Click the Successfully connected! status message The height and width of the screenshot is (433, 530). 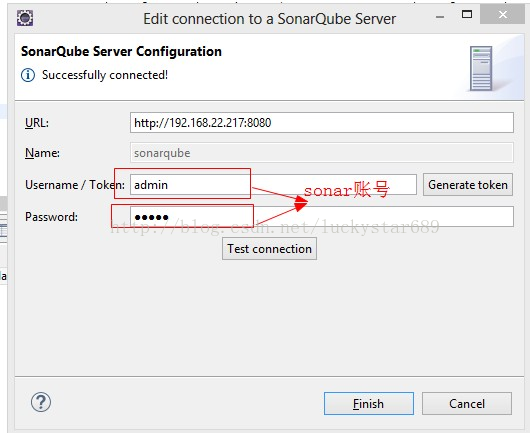(x=105, y=75)
